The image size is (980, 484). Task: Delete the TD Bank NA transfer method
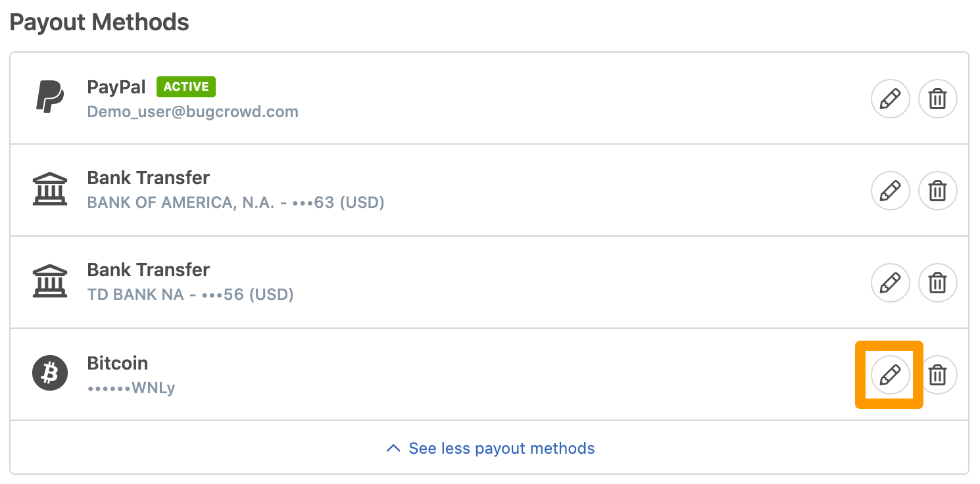click(937, 283)
